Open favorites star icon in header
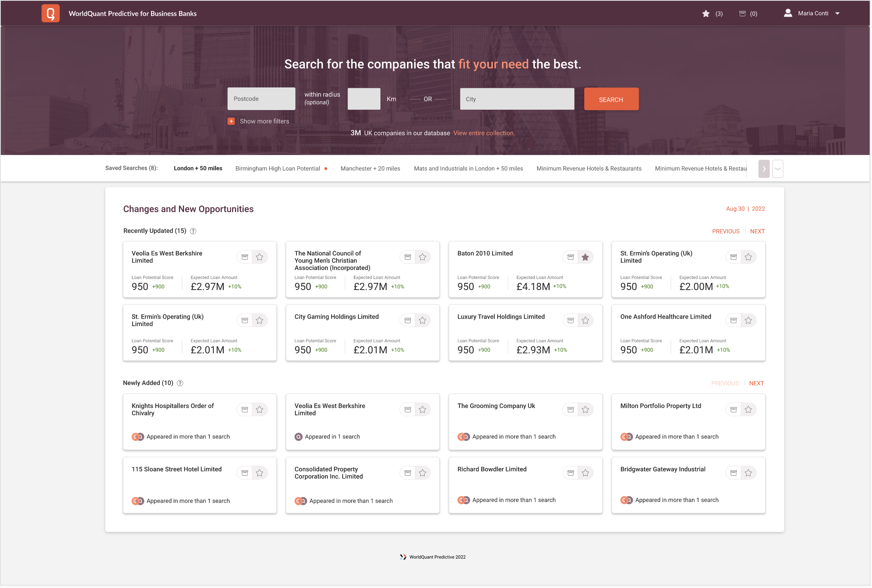The image size is (872, 588). (705, 14)
